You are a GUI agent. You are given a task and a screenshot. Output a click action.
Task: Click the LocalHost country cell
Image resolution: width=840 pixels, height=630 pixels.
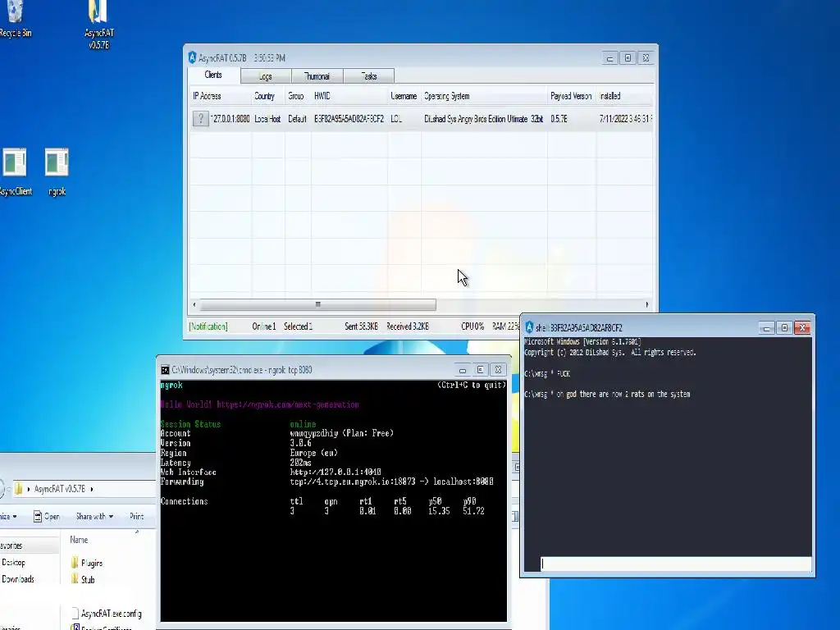(x=267, y=119)
